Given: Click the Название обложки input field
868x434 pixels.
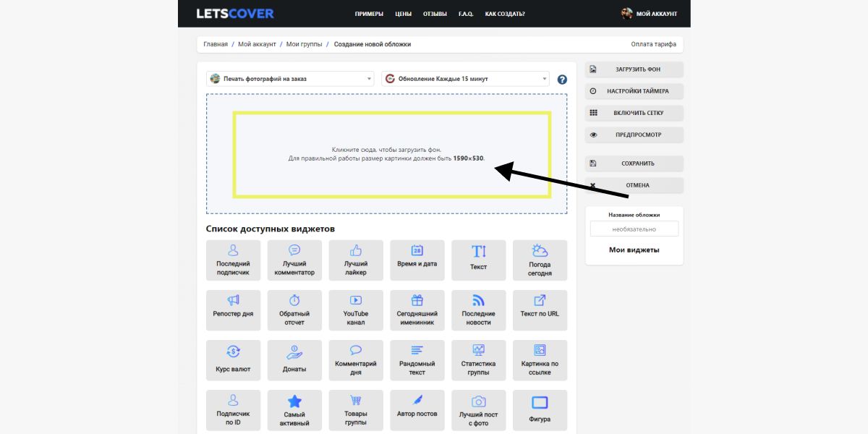Looking at the screenshot, I should 634,229.
